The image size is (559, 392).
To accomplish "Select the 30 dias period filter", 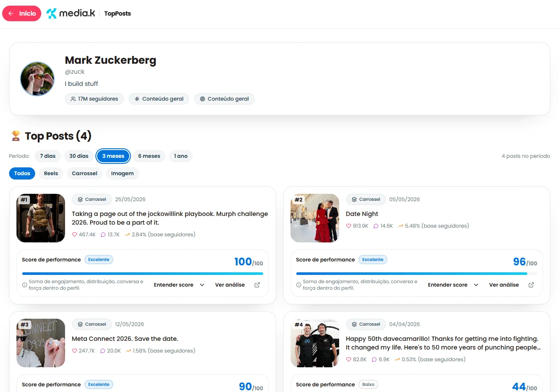I will [x=79, y=156].
